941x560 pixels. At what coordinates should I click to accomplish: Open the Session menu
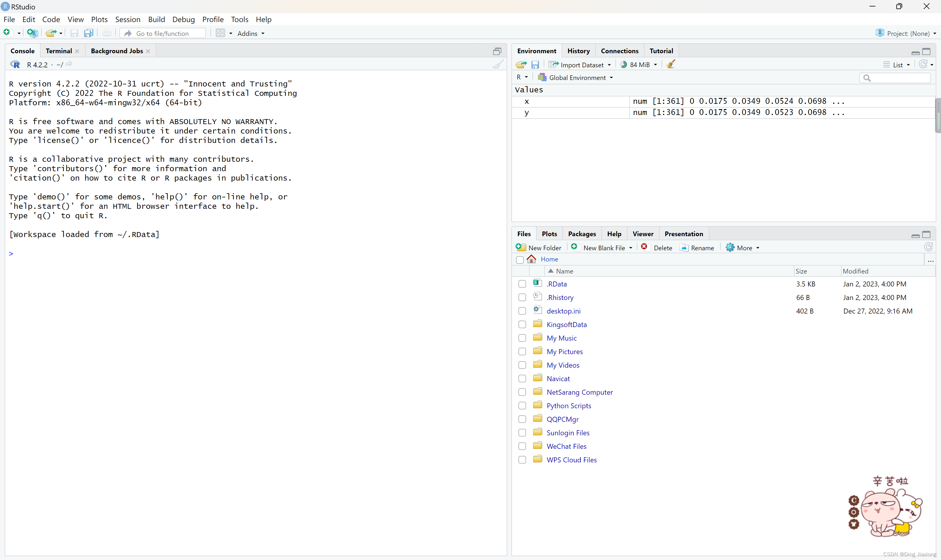pos(128,20)
